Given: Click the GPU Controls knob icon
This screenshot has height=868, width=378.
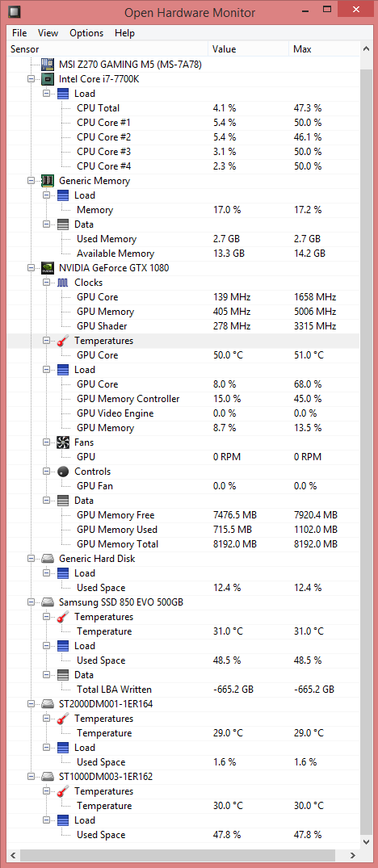Looking at the screenshot, I should point(63,472).
